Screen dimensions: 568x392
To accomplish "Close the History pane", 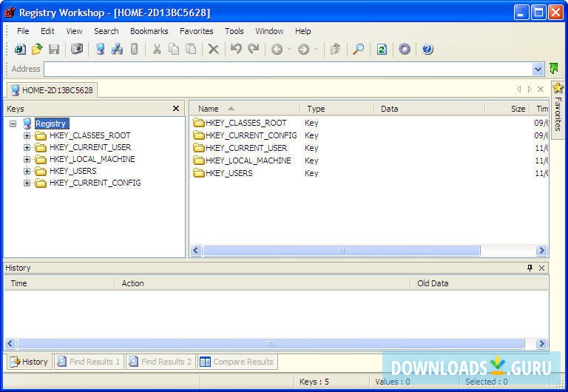I will [542, 268].
